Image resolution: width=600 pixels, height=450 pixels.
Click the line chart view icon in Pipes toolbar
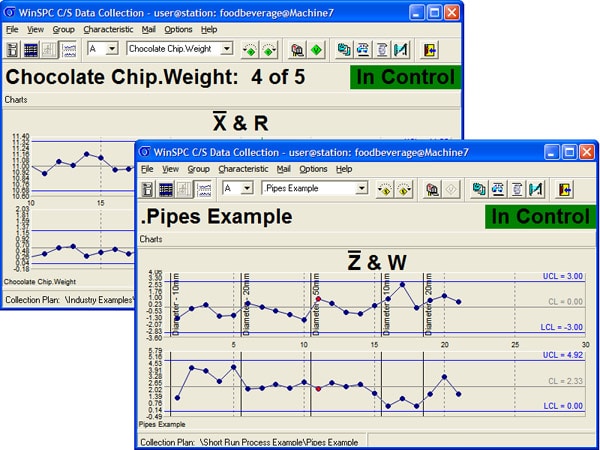point(205,188)
